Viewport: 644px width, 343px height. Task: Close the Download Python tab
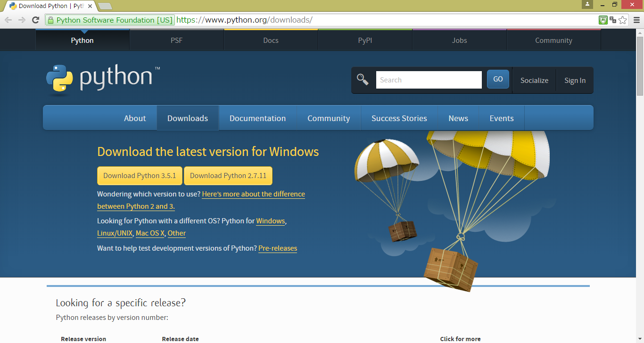(90, 6)
